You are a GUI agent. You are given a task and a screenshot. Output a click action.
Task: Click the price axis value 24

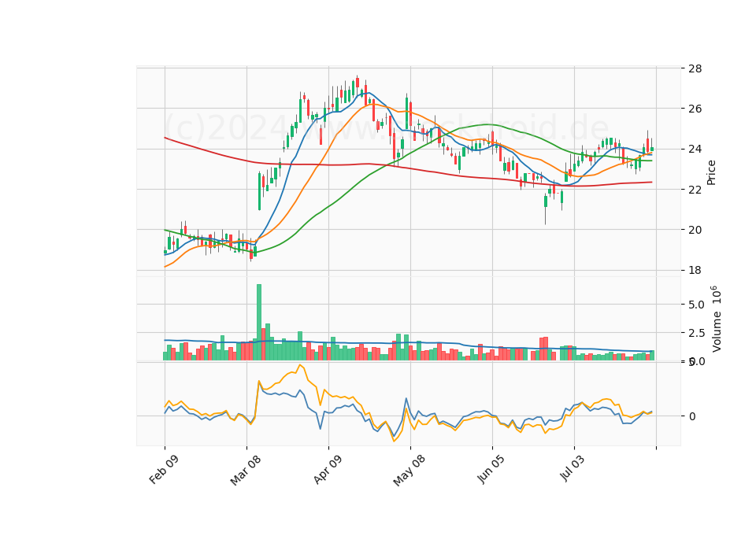click(x=695, y=149)
